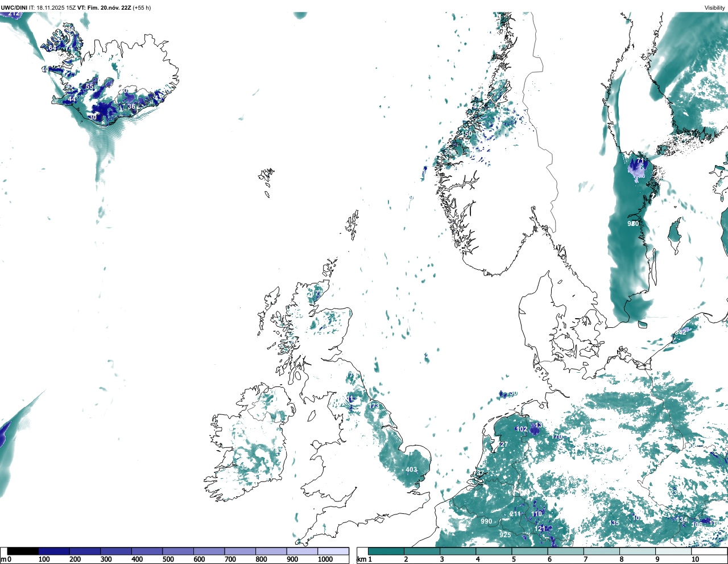Click the 7–8 km legend color swatch

pyautogui.click(x=601, y=551)
